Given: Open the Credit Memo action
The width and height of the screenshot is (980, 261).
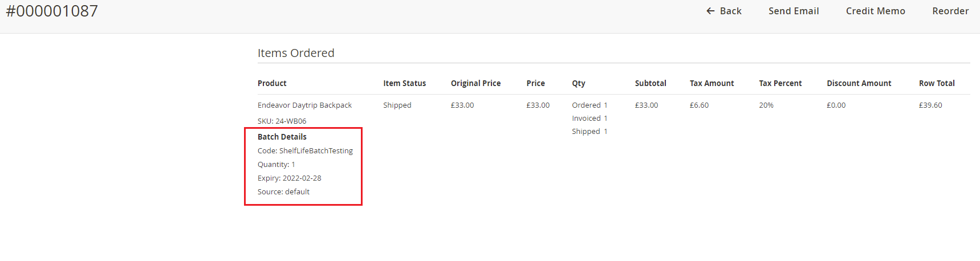Looking at the screenshot, I should 875,11.
